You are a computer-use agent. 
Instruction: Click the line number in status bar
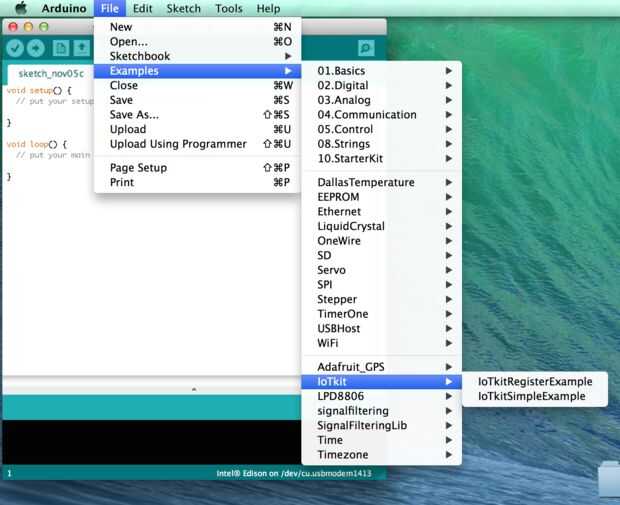tap(9, 473)
